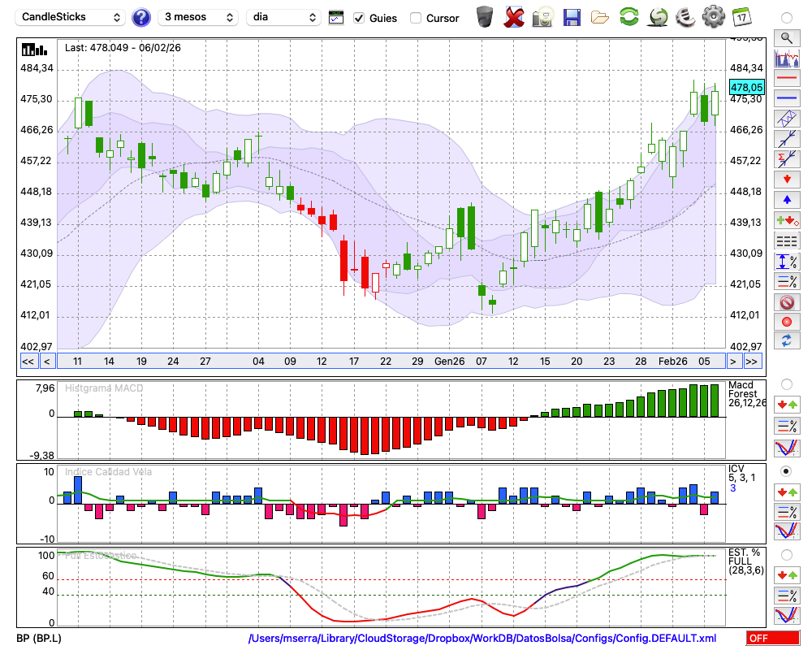Toggle the red OFF button
The image size is (812, 650).
pos(773,638)
